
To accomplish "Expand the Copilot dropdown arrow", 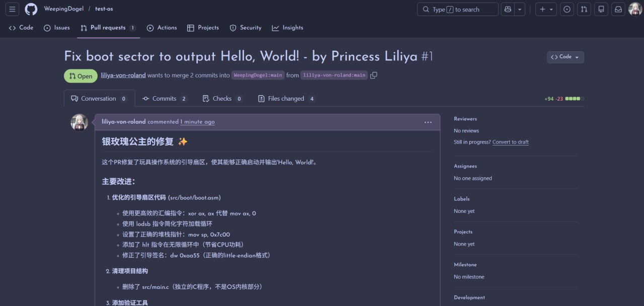I will (520, 9).
